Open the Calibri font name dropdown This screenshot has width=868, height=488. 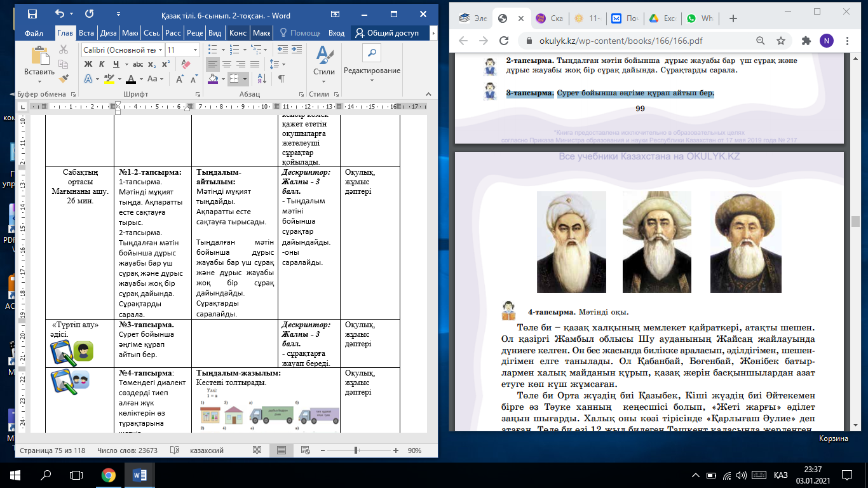pos(160,50)
